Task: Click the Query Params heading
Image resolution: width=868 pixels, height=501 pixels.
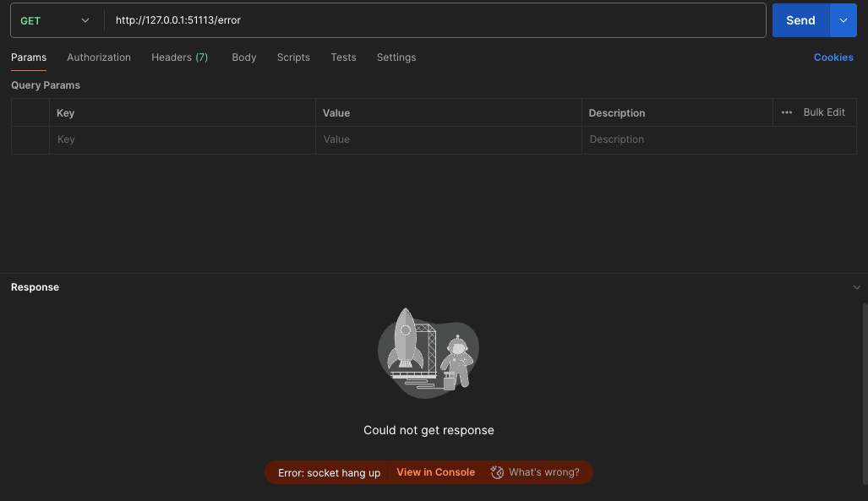Action: [46, 85]
